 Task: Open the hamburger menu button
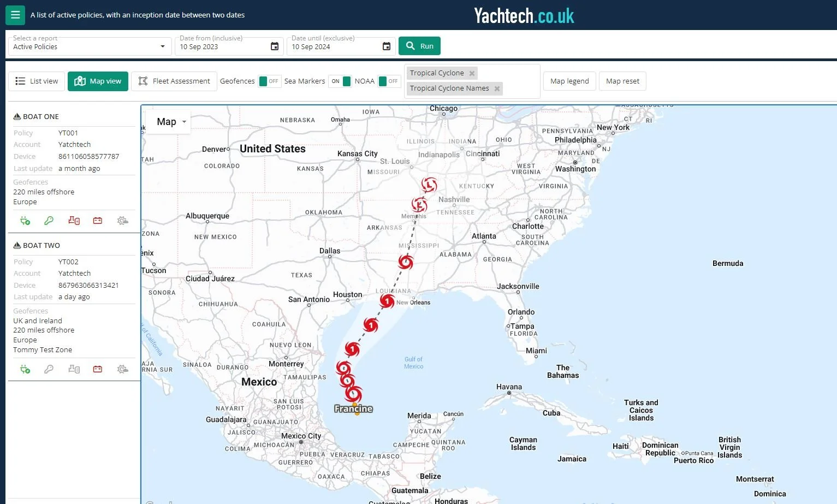point(15,15)
